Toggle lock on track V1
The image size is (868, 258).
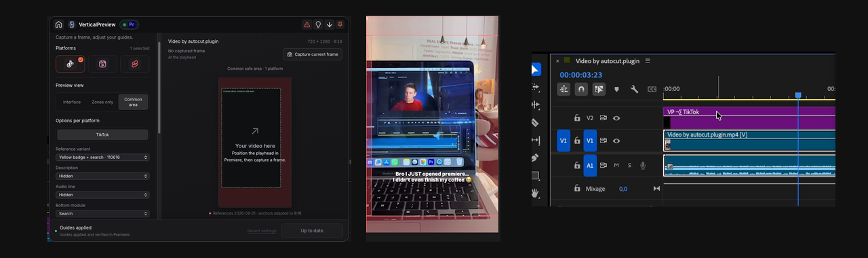[577, 141]
